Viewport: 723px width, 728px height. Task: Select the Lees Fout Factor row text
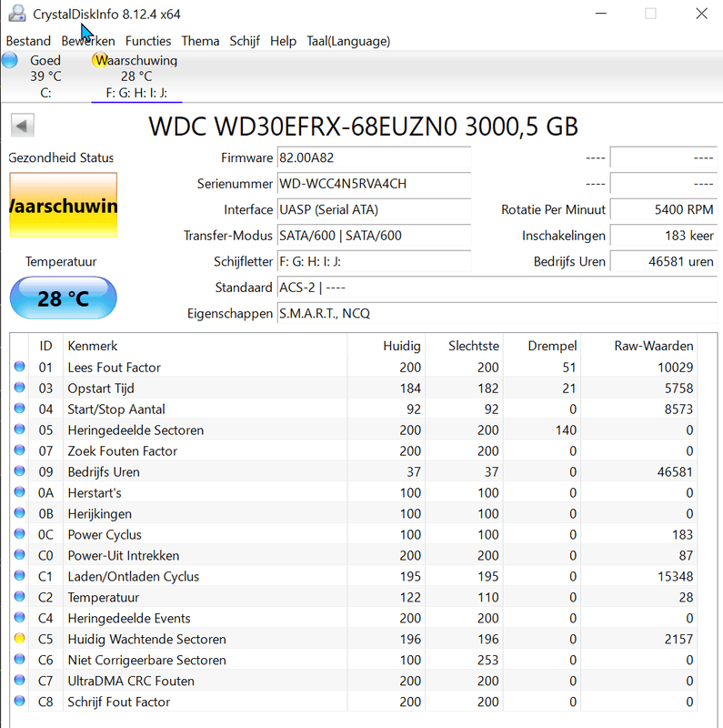pos(115,368)
